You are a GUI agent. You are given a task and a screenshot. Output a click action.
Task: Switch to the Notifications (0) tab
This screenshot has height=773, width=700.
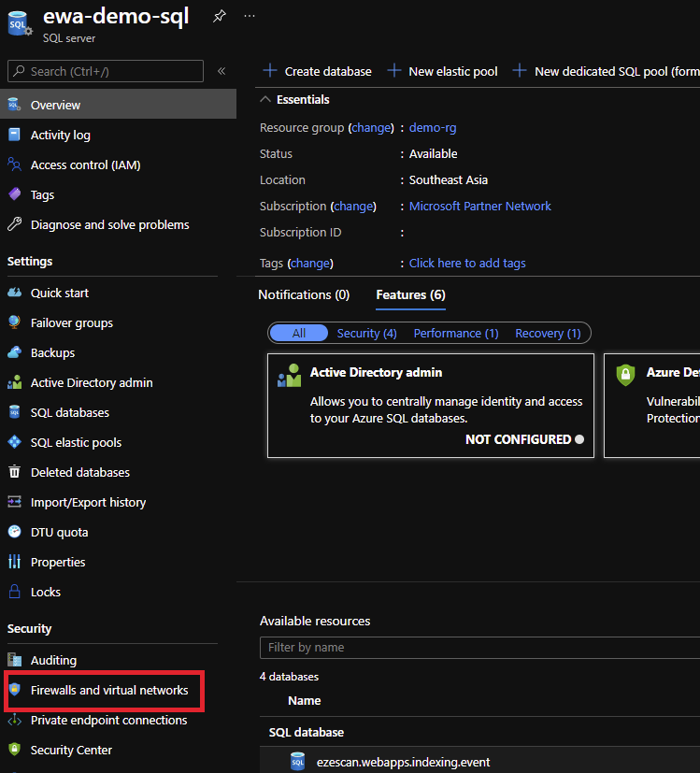[304, 294]
